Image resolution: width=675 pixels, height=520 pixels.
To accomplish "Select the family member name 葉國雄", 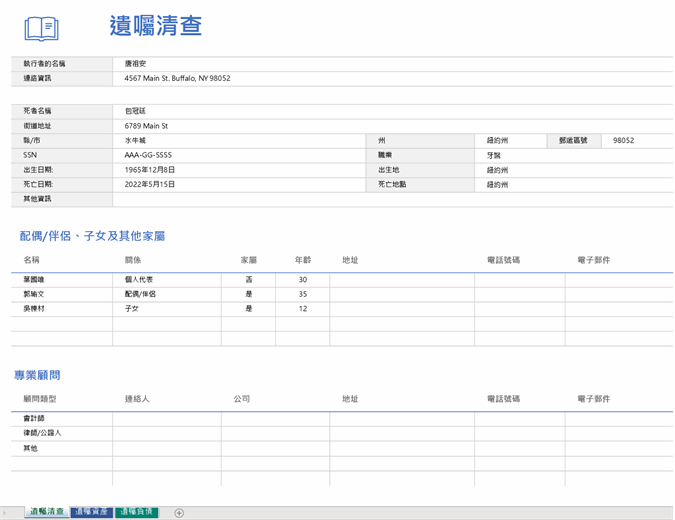I will 34,280.
